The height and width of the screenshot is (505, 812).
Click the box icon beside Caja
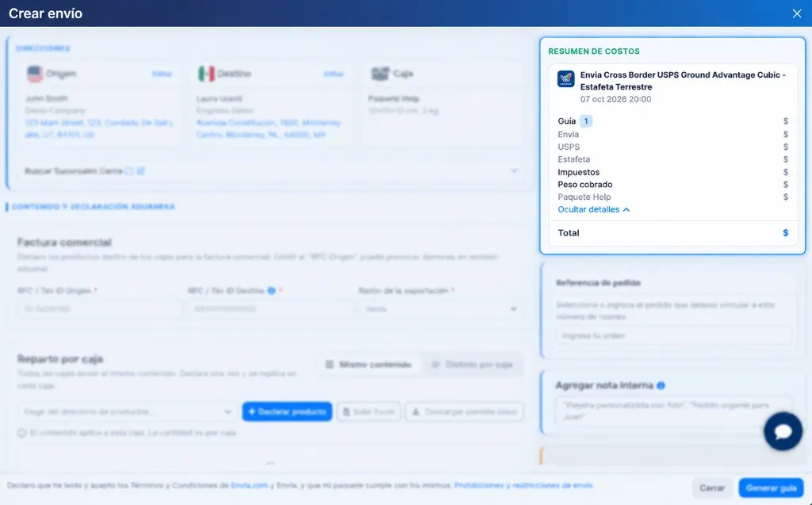point(380,74)
